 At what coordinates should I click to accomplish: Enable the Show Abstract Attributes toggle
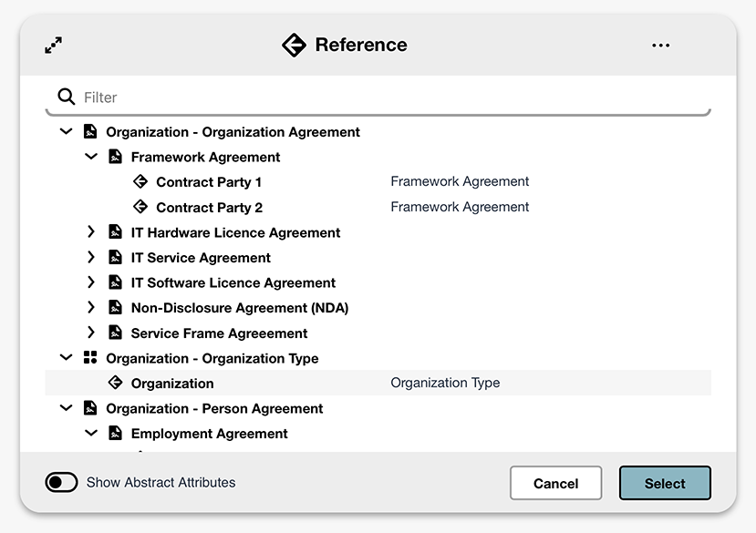(62, 482)
